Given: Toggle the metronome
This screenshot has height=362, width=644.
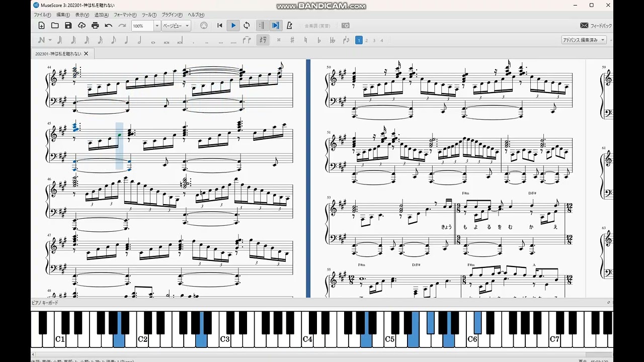Looking at the screenshot, I should [x=289, y=26].
